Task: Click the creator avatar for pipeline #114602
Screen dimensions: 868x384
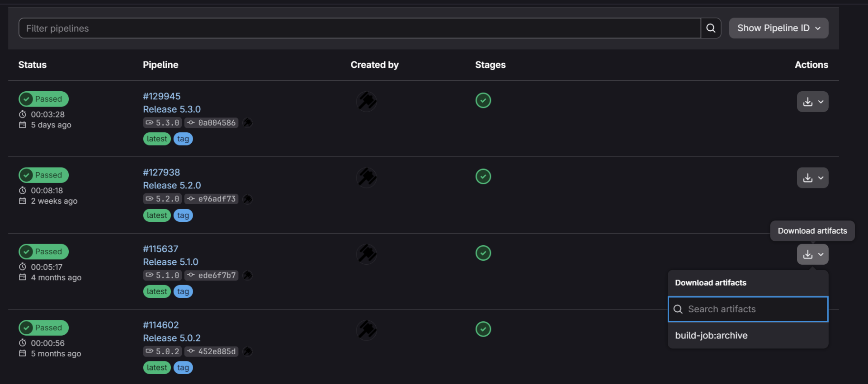Action: tap(367, 330)
